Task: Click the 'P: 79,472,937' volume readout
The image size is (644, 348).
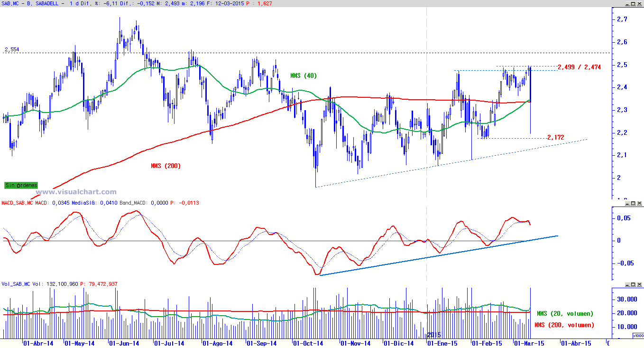Action: (x=99, y=284)
